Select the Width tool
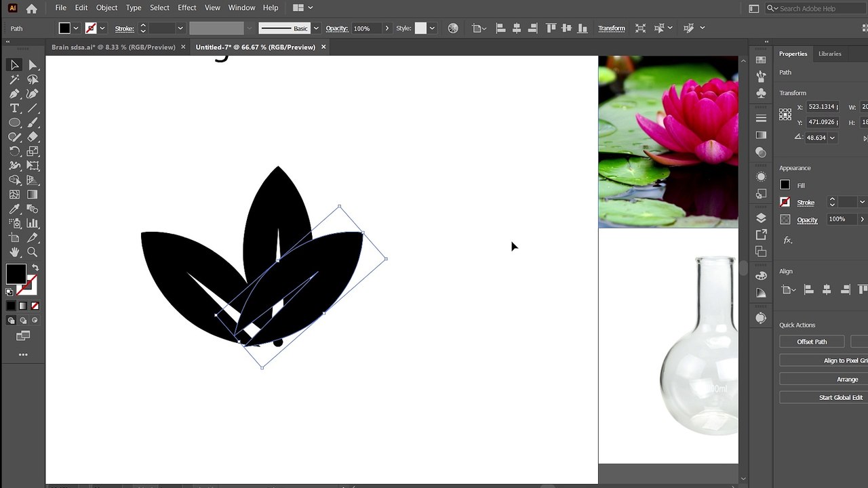This screenshot has width=868, height=488. tap(14, 165)
